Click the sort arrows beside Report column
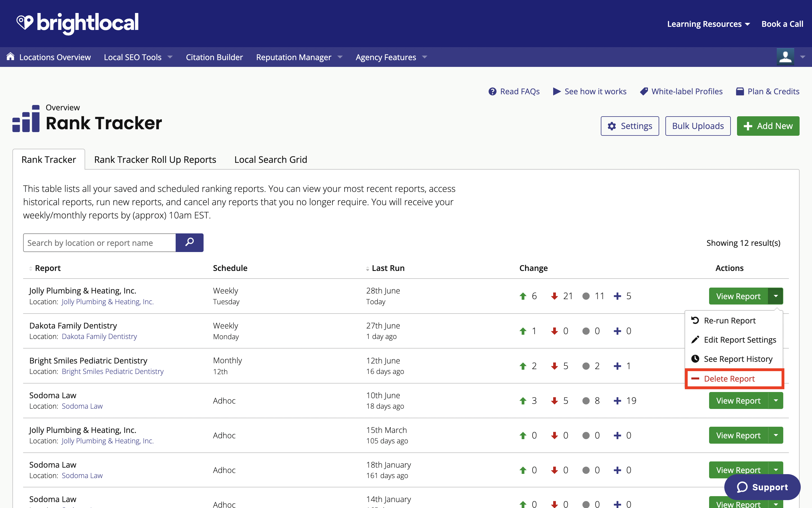This screenshot has width=812, height=508. [30, 268]
